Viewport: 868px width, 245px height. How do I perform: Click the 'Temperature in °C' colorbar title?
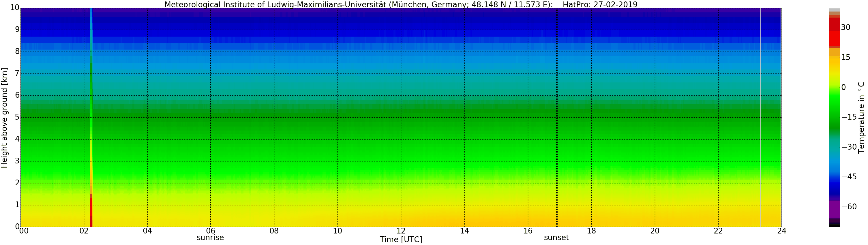861,117
